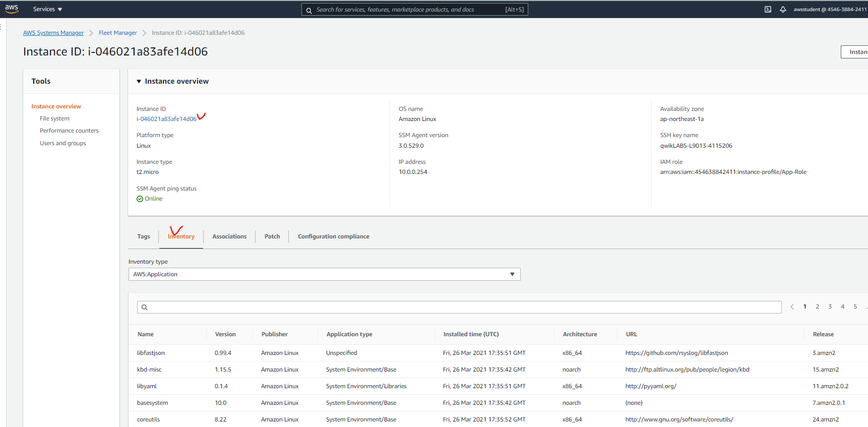
Task: Sort by the Version column header
Action: tap(225, 334)
